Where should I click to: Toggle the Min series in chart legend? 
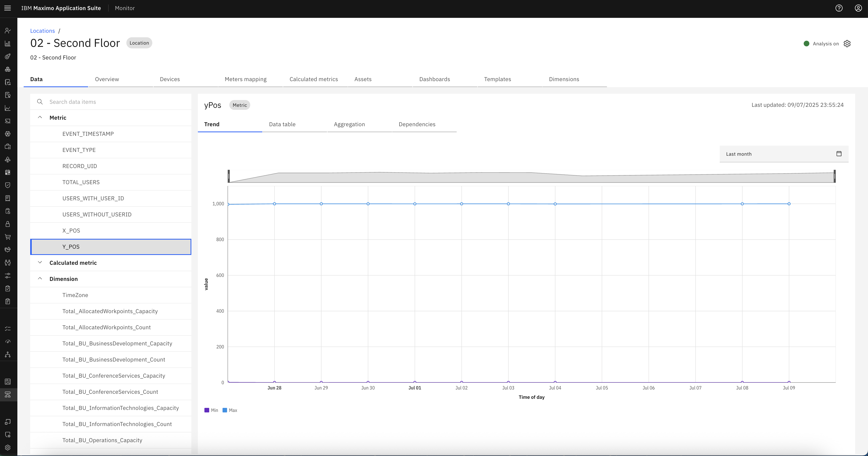click(x=211, y=410)
